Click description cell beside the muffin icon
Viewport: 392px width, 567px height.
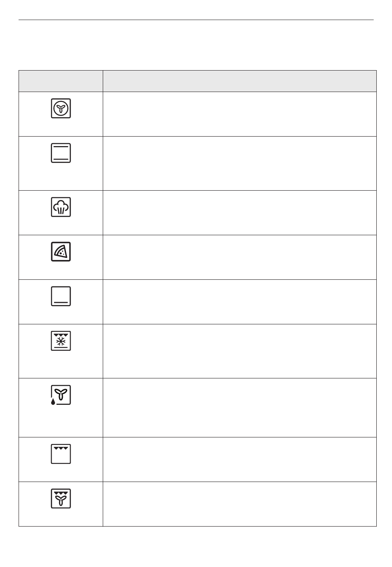click(239, 213)
